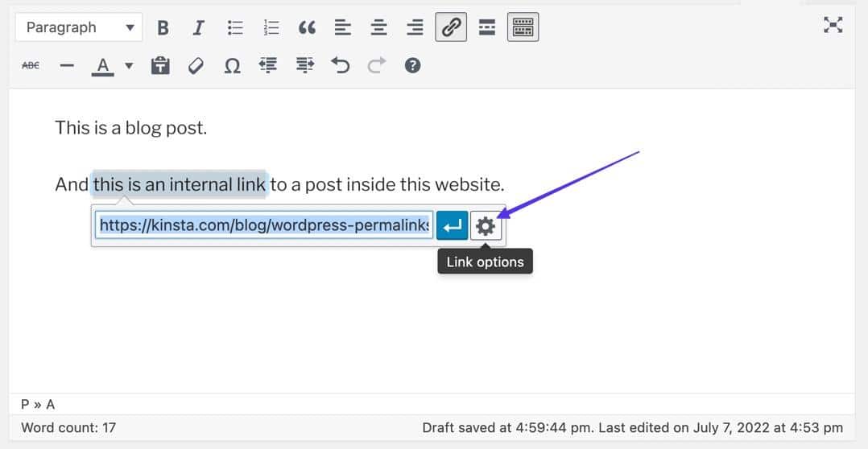Select the A element in path bar
Image resolution: width=868 pixels, height=449 pixels.
pos(51,405)
